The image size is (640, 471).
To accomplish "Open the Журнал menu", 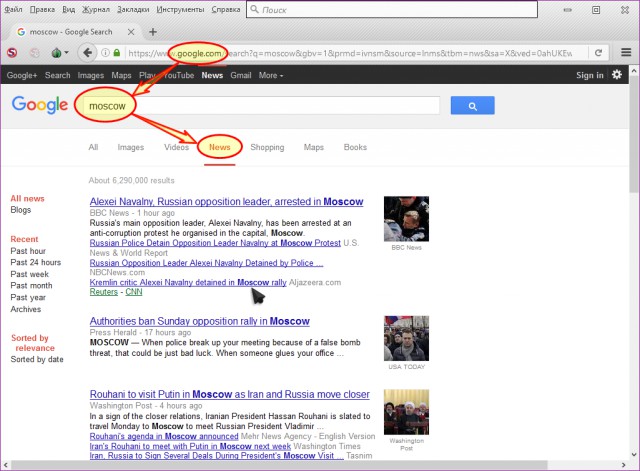I will click(x=96, y=9).
